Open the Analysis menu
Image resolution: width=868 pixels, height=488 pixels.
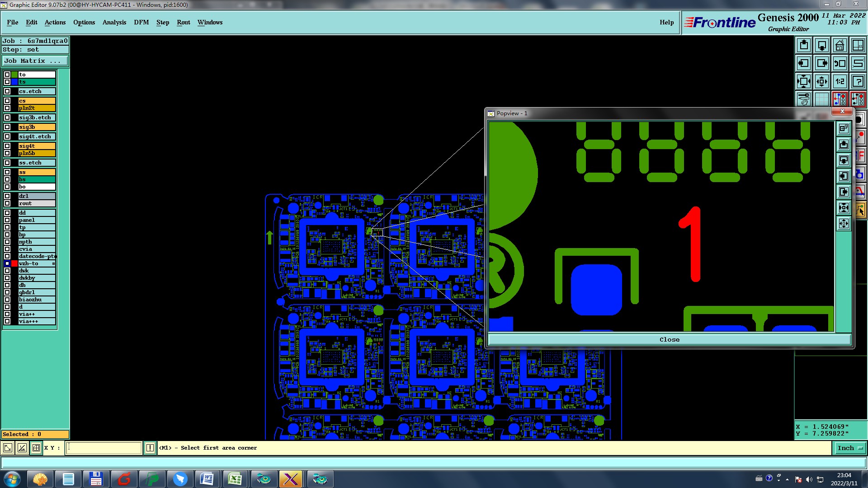(x=114, y=22)
